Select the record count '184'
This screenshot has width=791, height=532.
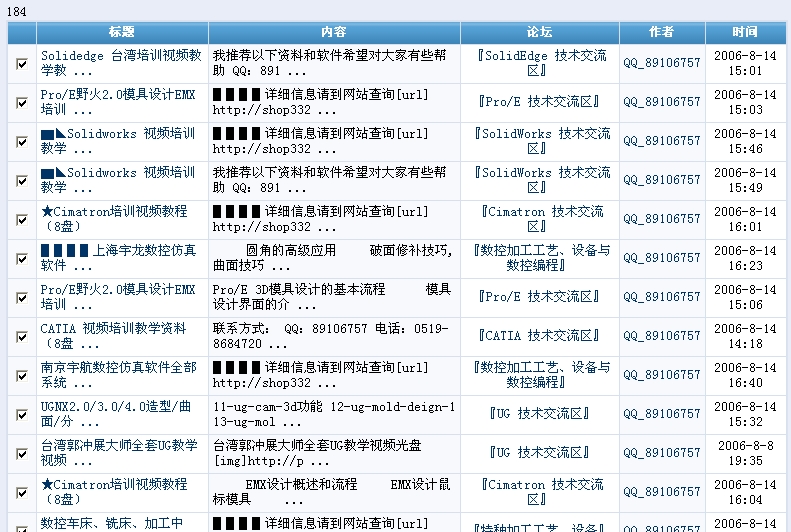pos(17,11)
